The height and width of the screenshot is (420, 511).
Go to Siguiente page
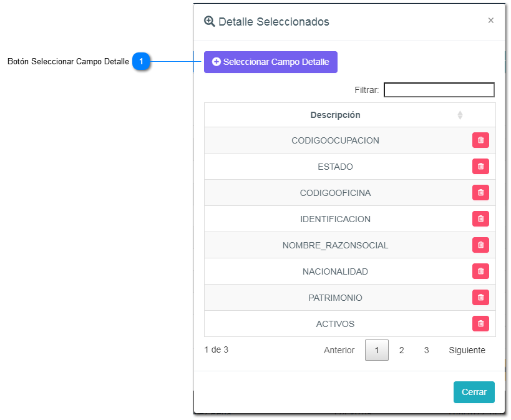(467, 350)
